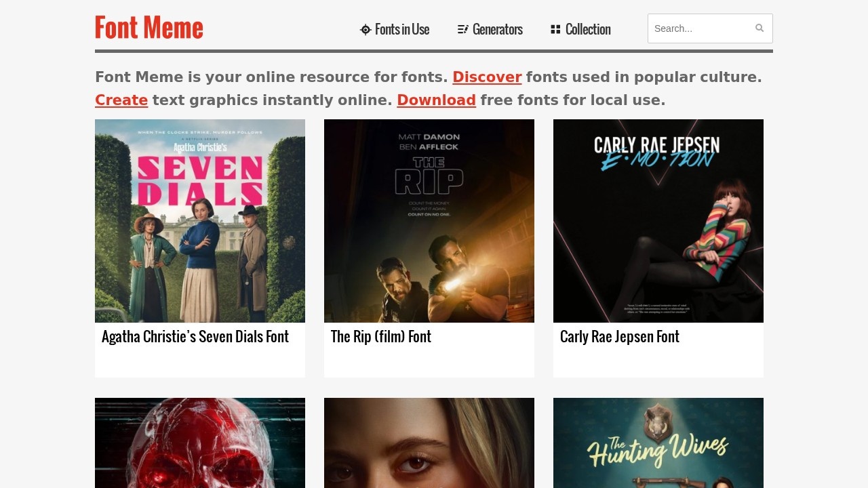Open the Seven Dials poster thumbnail
Screen dimensions: 868x488
200,221
